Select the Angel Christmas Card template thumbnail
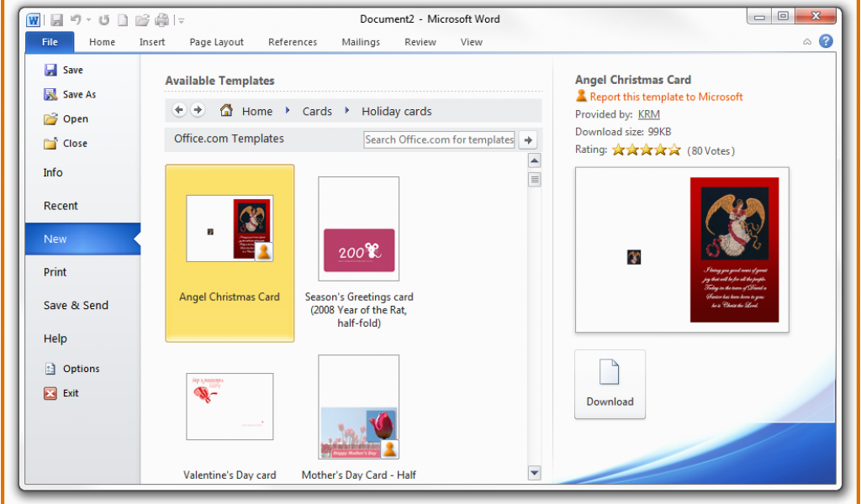 (x=230, y=228)
